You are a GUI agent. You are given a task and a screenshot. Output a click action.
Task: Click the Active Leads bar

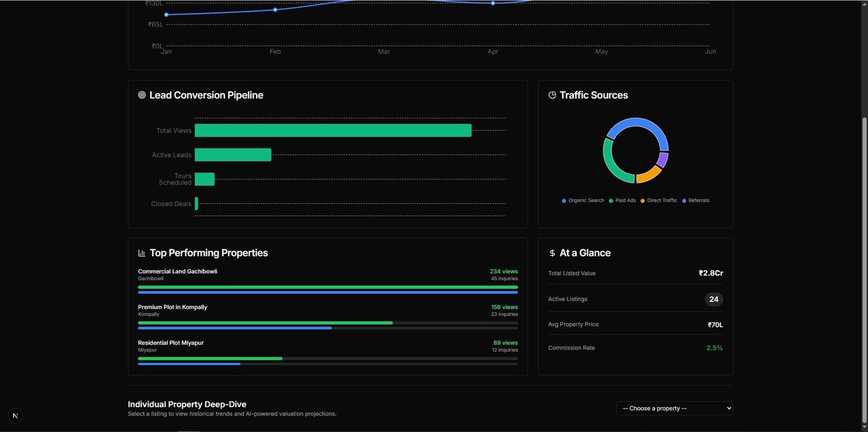[233, 154]
